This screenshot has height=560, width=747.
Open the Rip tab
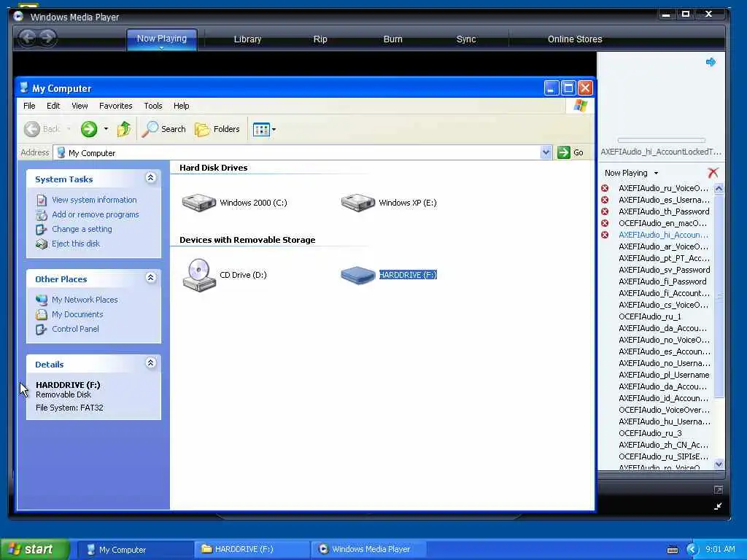320,39
